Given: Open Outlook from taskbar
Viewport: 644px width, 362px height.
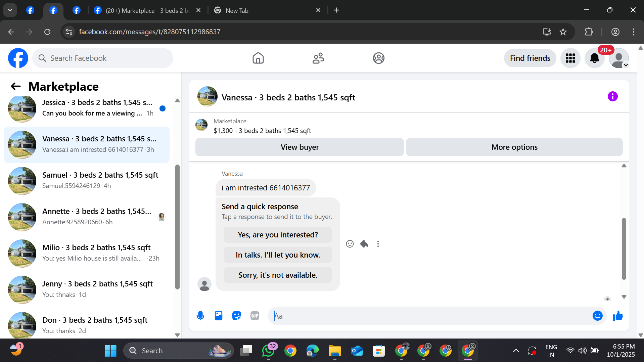Looking at the screenshot, I should 357,351.
